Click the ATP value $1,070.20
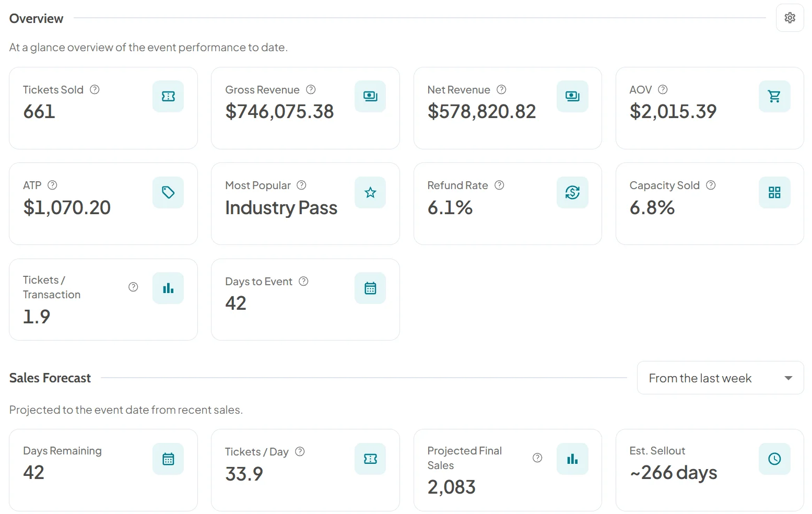The height and width of the screenshot is (514, 812). coord(67,207)
